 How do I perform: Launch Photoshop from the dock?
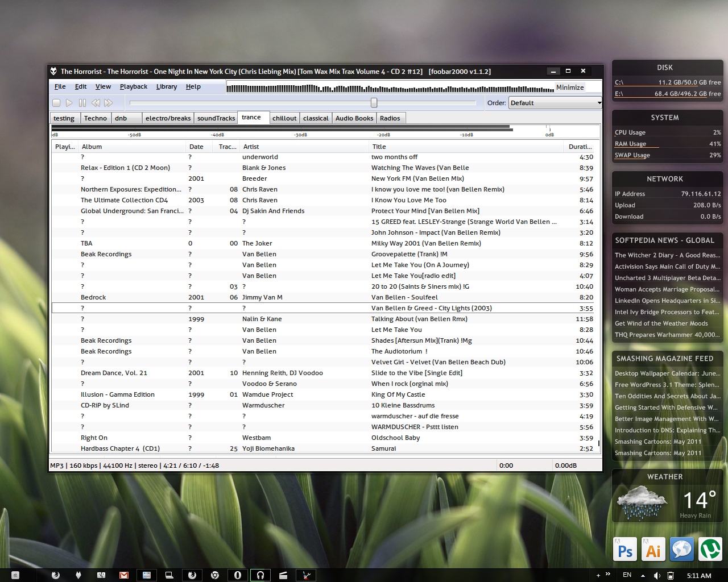pyautogui.click(x=624, y=549)
